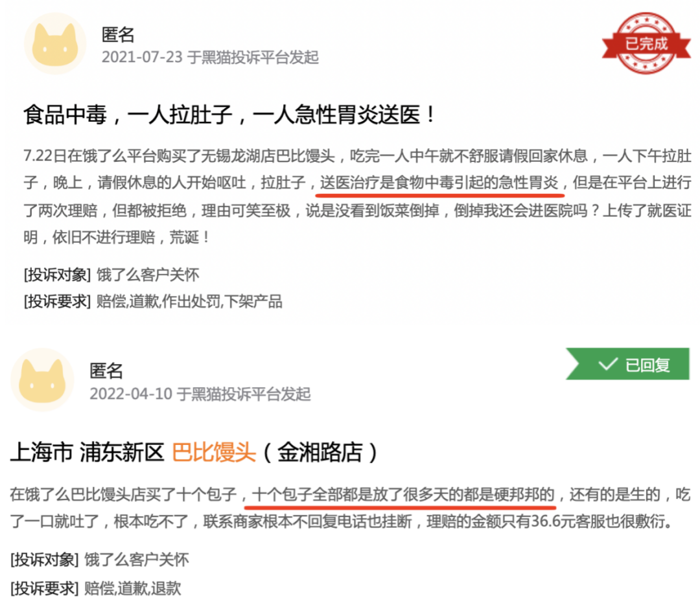The image size is (700, 616).
Task: Click the checkmark in 已回复 badge
Action: coord(607,364)
